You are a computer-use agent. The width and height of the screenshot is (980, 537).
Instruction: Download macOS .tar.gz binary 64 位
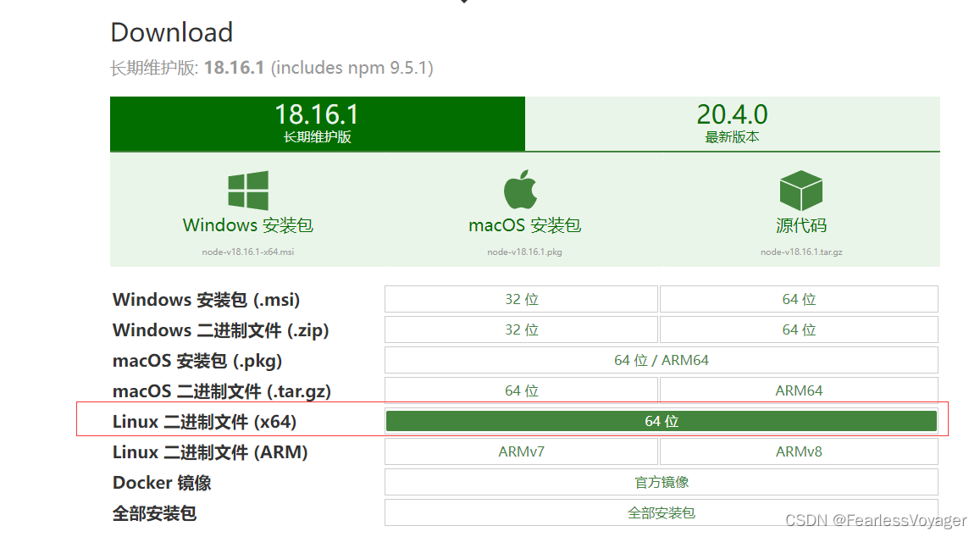point(521,390)
